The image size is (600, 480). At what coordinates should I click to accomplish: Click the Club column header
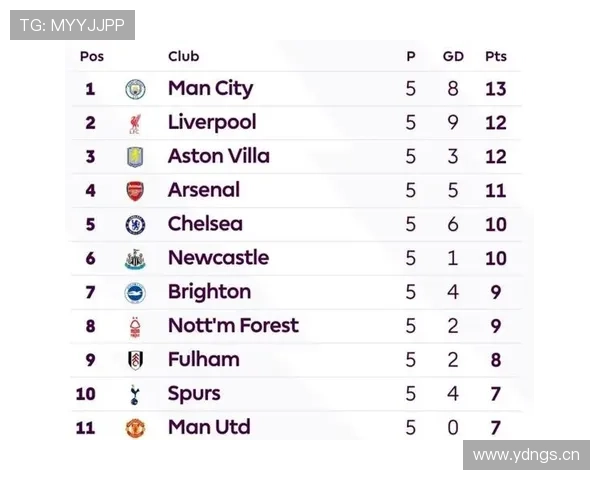click(x=183, y=57)
